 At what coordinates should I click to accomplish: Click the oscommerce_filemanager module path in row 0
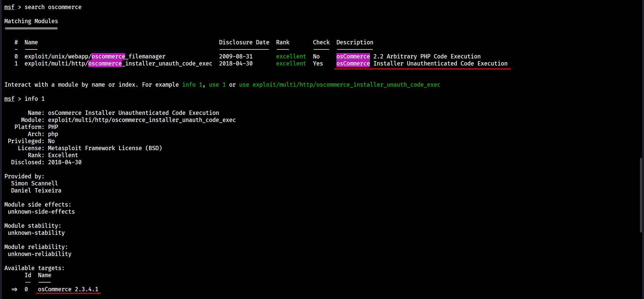point(95,56)
